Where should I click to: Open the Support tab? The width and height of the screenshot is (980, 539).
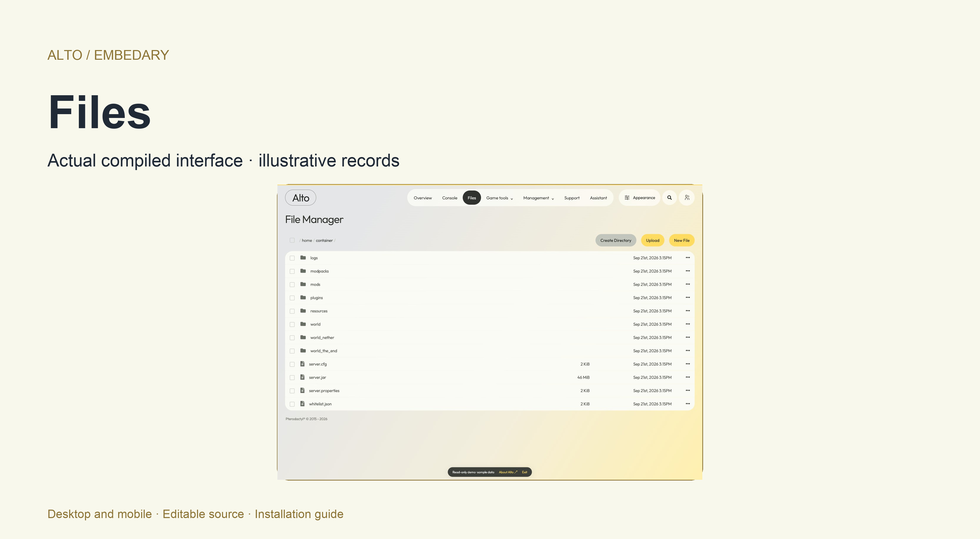(x=572, y=198)
